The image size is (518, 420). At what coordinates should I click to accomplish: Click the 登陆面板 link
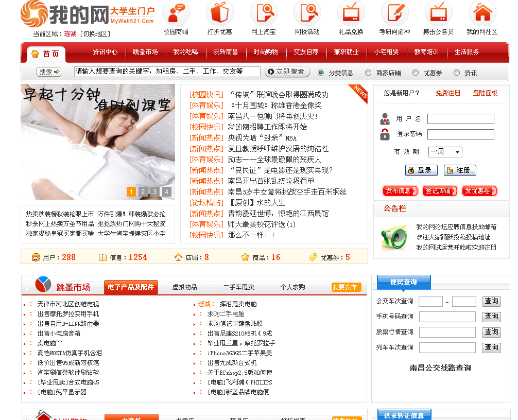click(485, 93)
